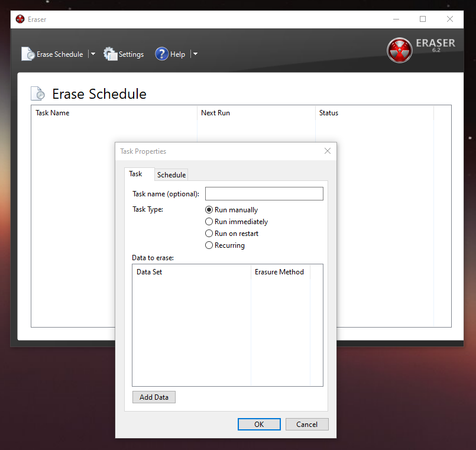476x450 pixels.
Task: Minimize the Eraser window
Action: point(396,19)
